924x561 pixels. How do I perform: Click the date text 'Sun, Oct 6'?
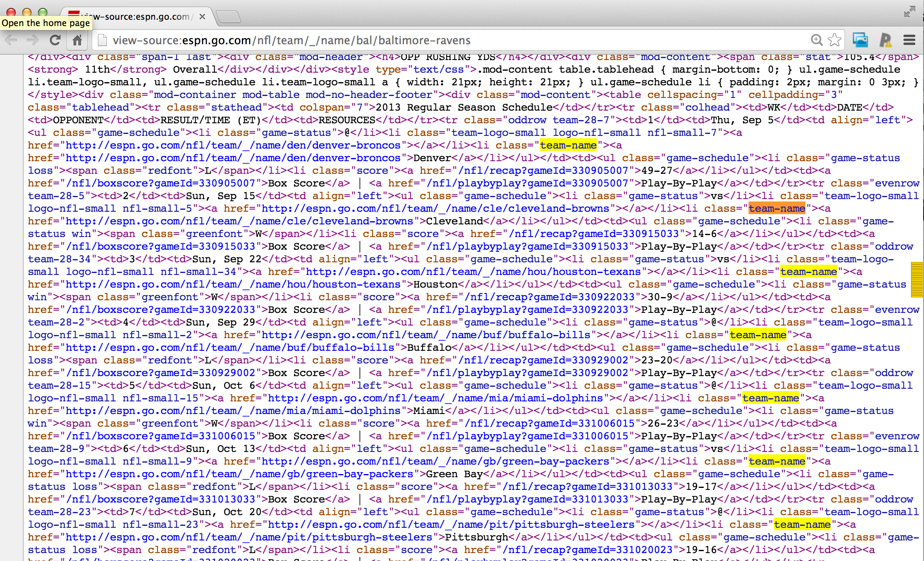pos(224,386)
